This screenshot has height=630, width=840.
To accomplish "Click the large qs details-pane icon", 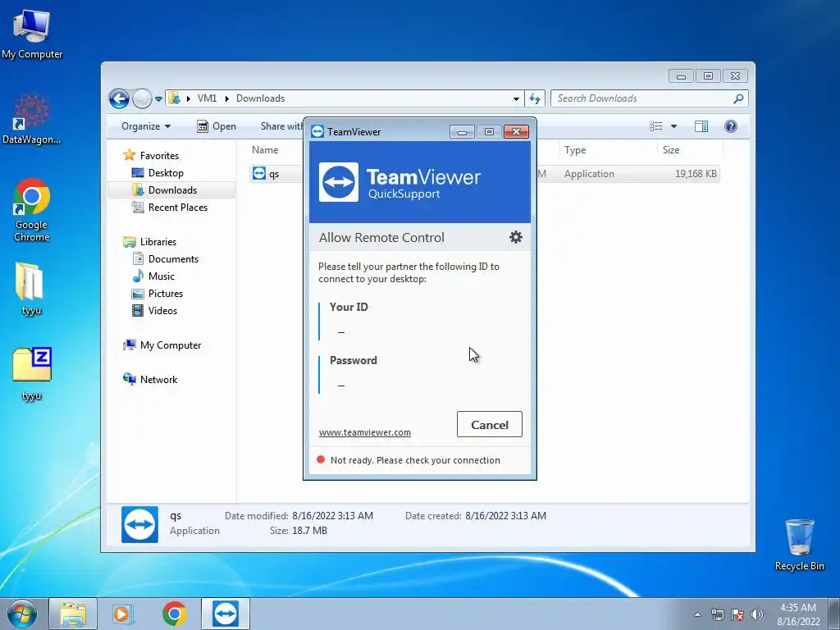I will click(139, 524).
